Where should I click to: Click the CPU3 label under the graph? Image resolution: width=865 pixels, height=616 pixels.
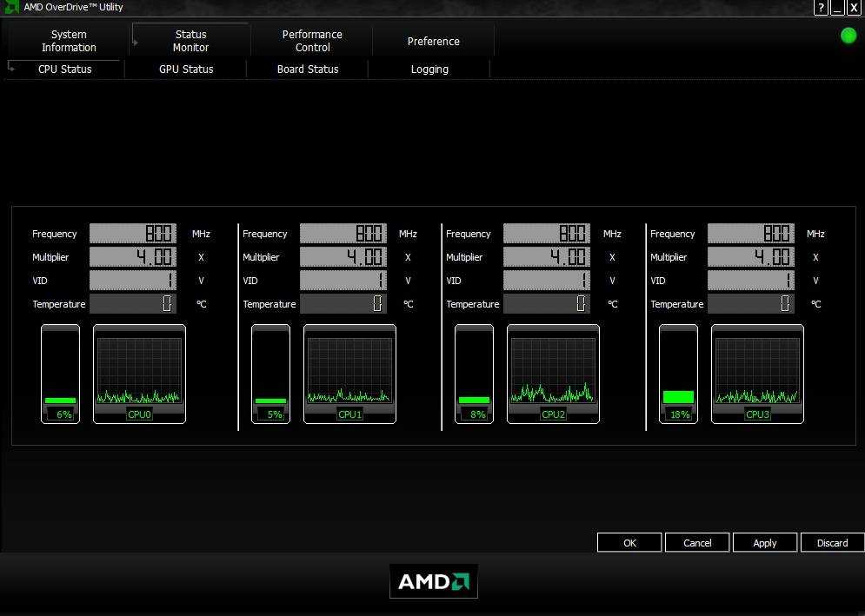[x=757, y=414]
